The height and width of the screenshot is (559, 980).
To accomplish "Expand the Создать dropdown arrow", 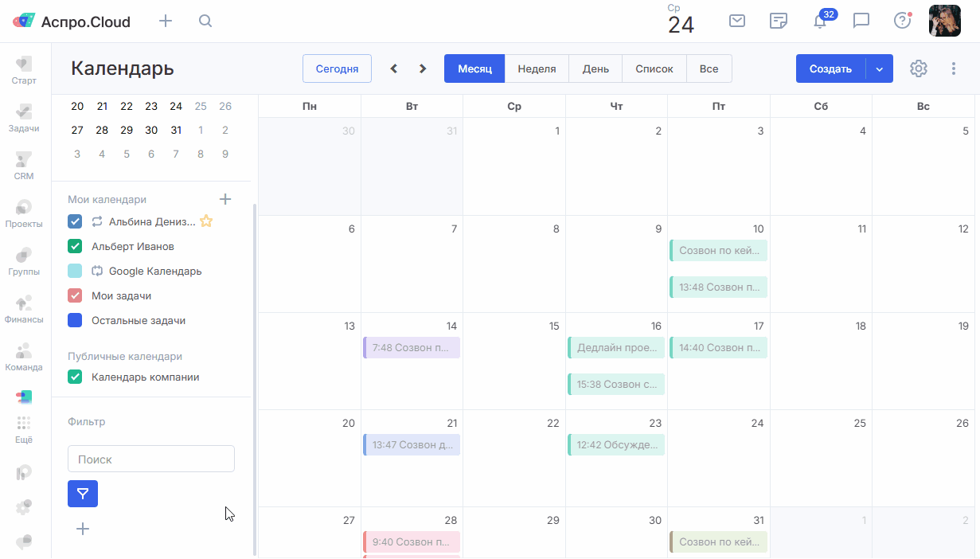I will (880, 68).
